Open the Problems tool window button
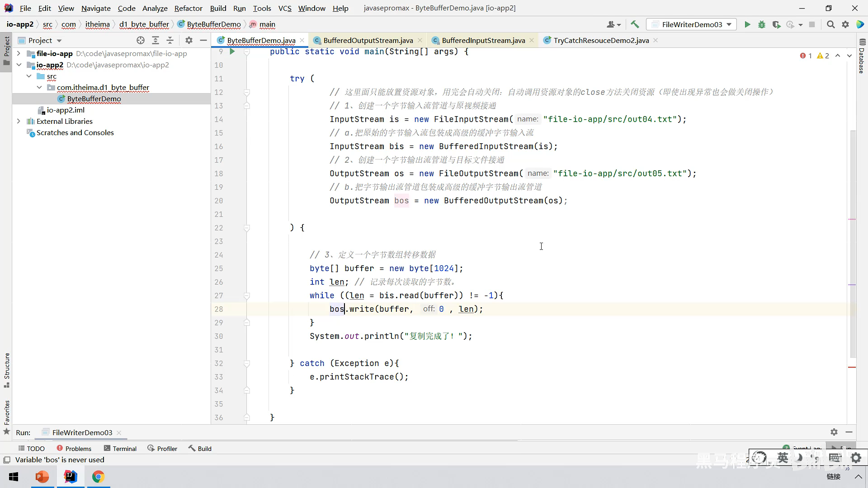Screen dimensions: 868x488 click(x=74, y=448)
